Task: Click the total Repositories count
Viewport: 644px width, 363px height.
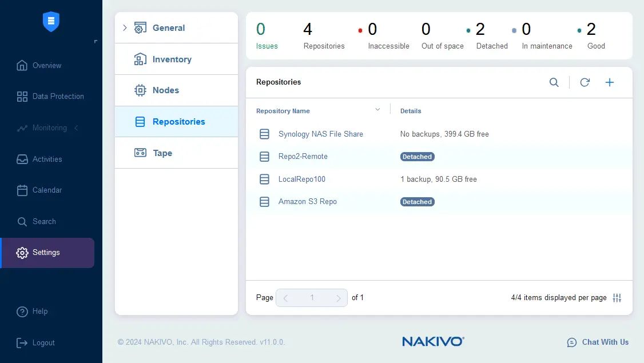Action: tap(324, 35)
